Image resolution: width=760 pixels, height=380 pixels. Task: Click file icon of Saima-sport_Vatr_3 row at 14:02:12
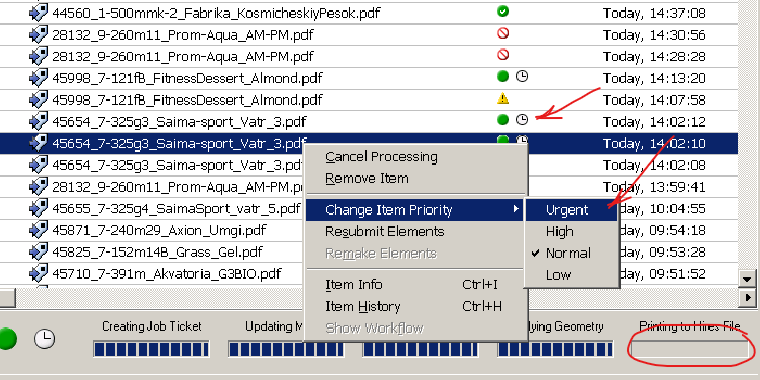(38, 121)
